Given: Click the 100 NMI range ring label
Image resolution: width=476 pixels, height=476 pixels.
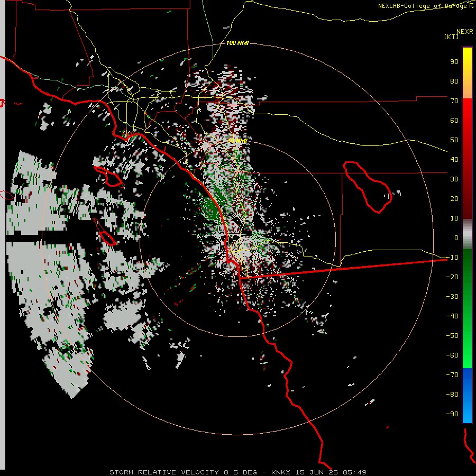Looking at the screenshot, I should point(237,43).
